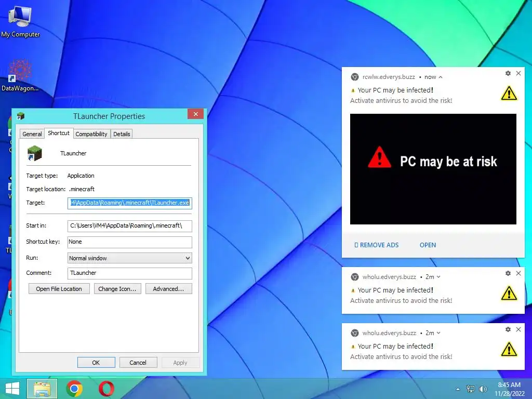Switch to the Compatibility tab
Image resolution: width=532 pixels, height=399 pixels.
(x=91, y=134)
